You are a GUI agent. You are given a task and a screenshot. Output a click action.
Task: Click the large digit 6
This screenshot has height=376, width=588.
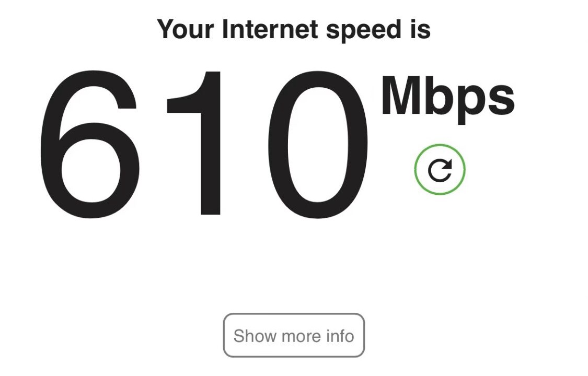coord(89,144)
